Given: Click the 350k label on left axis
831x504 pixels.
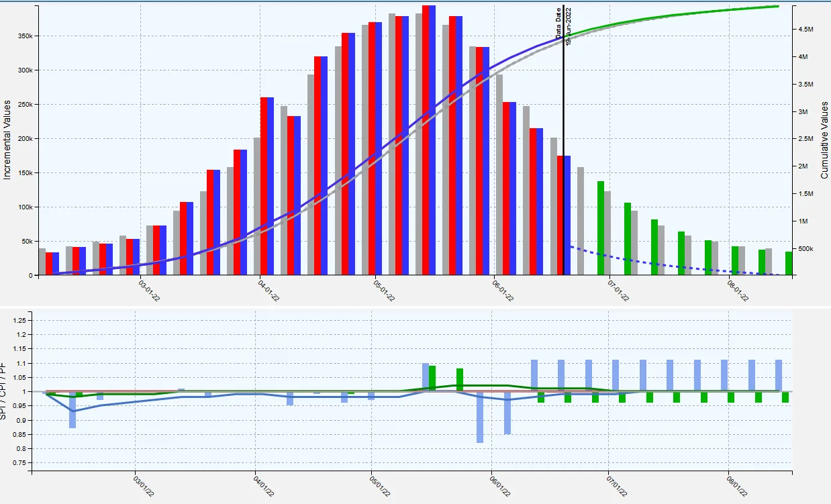Looking at the screenshot, I should pos(24,36).
